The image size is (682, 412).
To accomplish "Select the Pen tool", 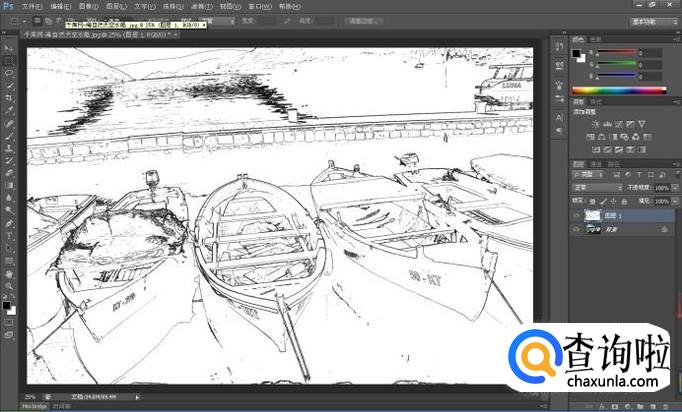I will click(x=9, y=224).
